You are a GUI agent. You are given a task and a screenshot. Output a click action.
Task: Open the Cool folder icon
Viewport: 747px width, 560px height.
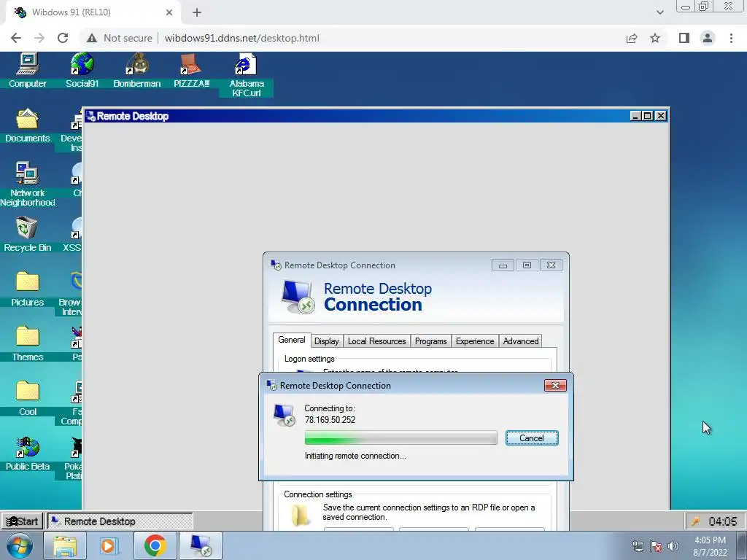click(x=27, y=399)
